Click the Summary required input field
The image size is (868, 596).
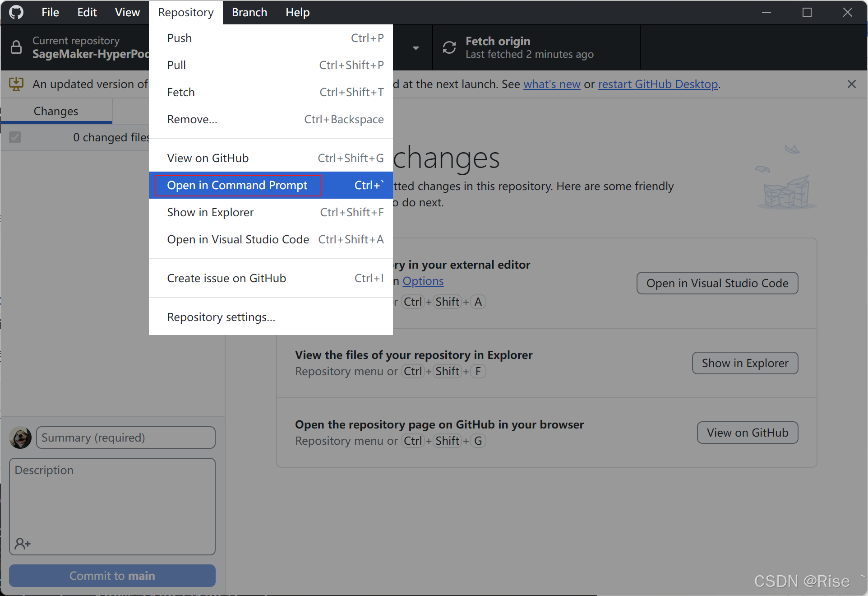click(125, 437)
